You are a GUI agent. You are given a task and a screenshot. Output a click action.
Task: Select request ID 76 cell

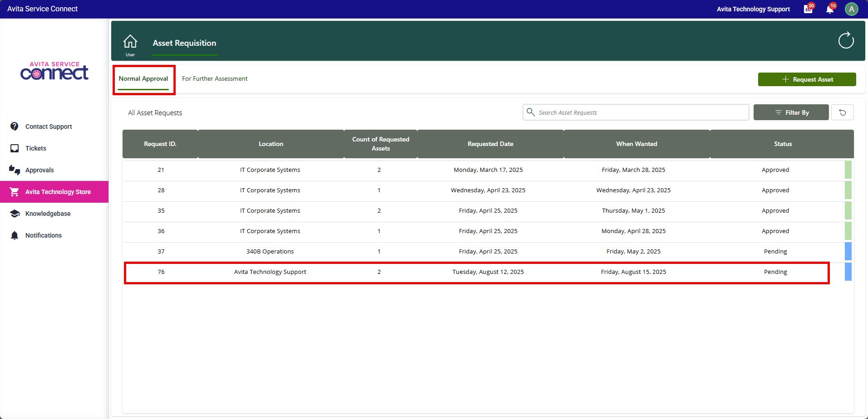pyautogui.click(x=161, y=272)
